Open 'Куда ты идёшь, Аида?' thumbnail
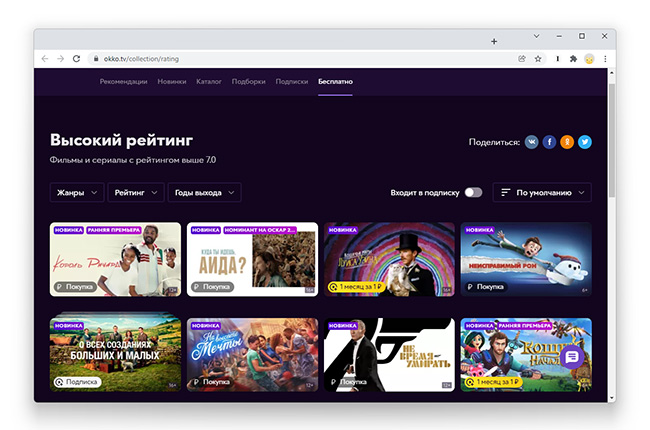The image size is (650, 430). point(252,259)
